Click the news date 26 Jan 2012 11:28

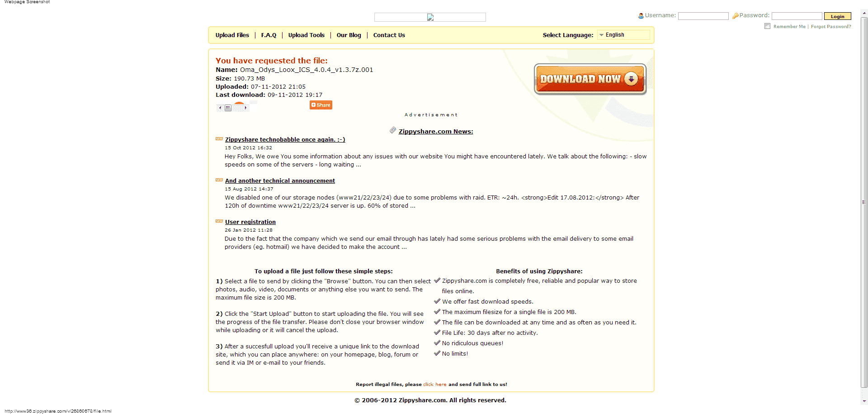point(249,230)
